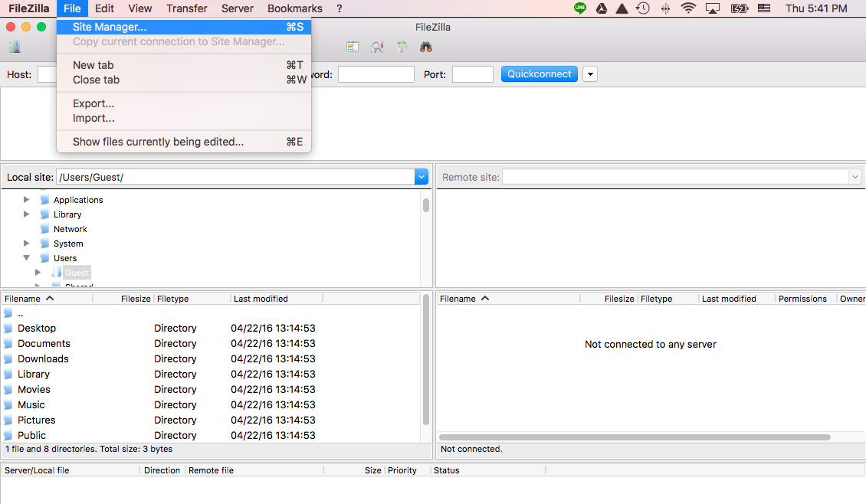Click the Downloads folder icon in local files

(8, 359)
